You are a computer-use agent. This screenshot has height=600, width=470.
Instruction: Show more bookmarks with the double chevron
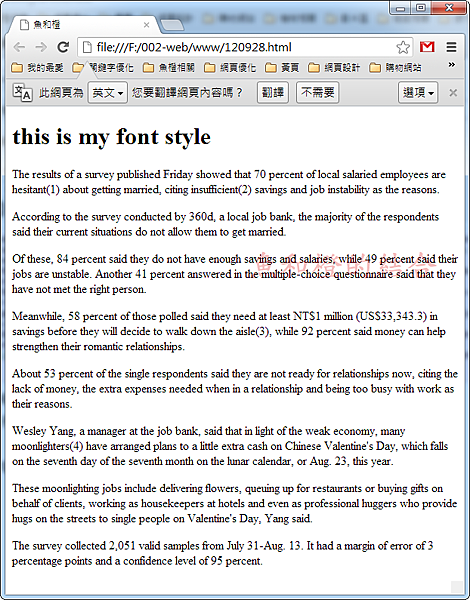pos(452,65)
